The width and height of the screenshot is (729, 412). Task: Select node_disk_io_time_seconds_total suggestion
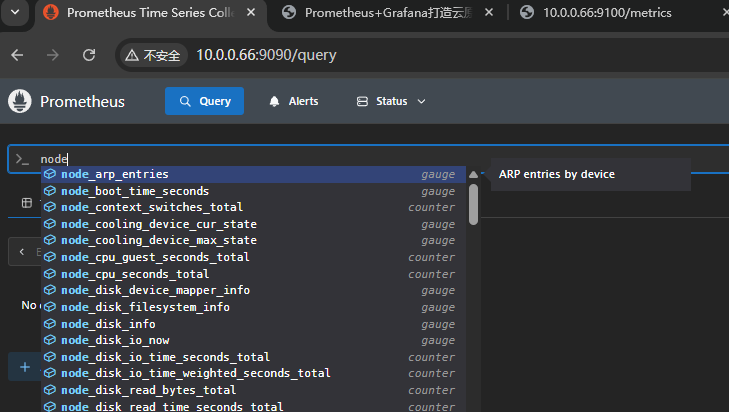pyautogui.click(x=253, y=357)
